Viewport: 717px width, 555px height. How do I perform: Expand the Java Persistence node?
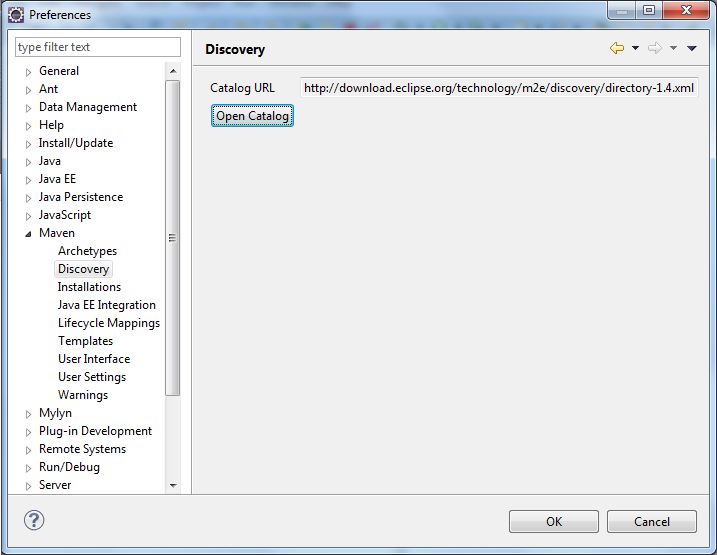click(28, 198)
